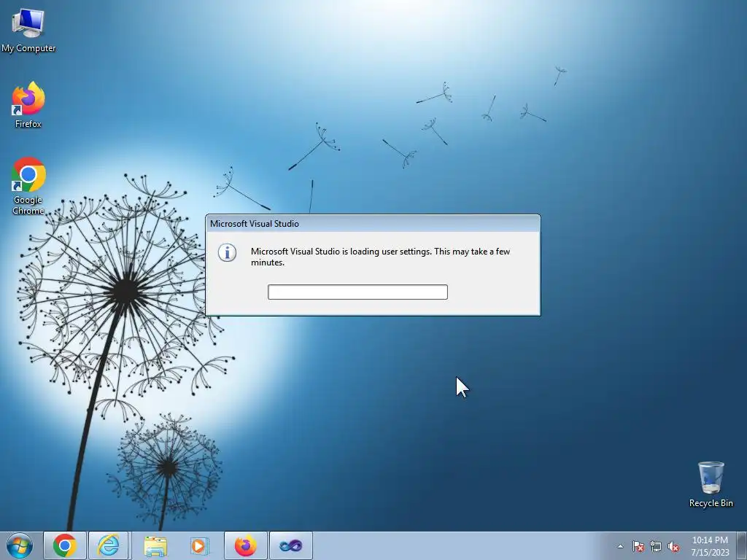Click the Microsoft Visual Studio dialog title bar
Viewport: 747px width, 560px height.
pos(373,224)
